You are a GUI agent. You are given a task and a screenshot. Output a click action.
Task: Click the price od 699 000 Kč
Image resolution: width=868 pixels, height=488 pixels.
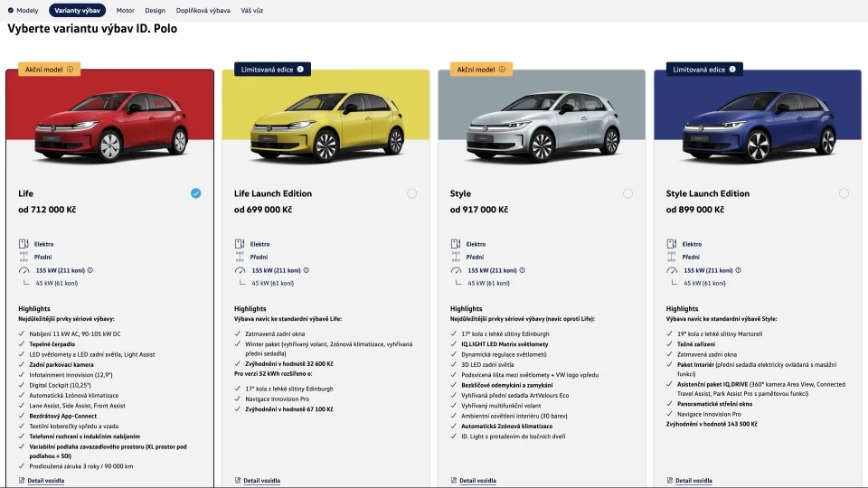(x=263, y=210)
